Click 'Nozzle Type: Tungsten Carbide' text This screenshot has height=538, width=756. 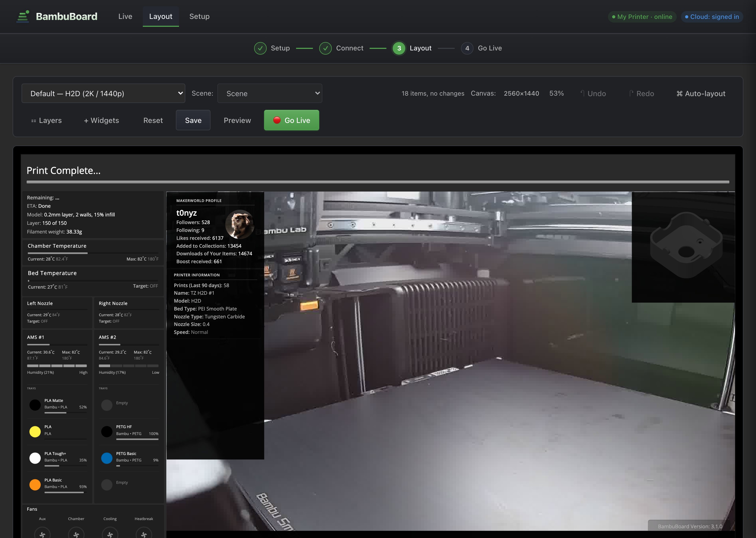point(209,316)
